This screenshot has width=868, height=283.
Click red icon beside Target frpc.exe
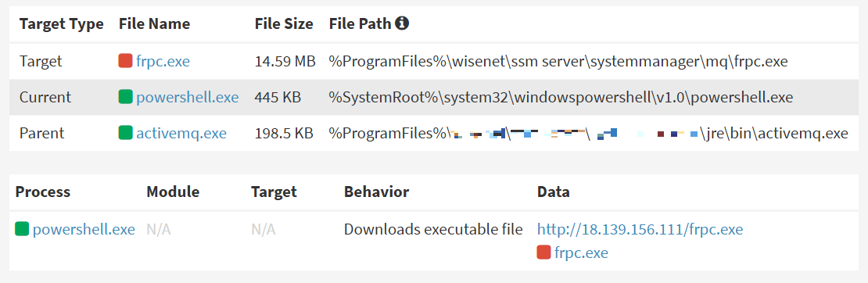126,61
